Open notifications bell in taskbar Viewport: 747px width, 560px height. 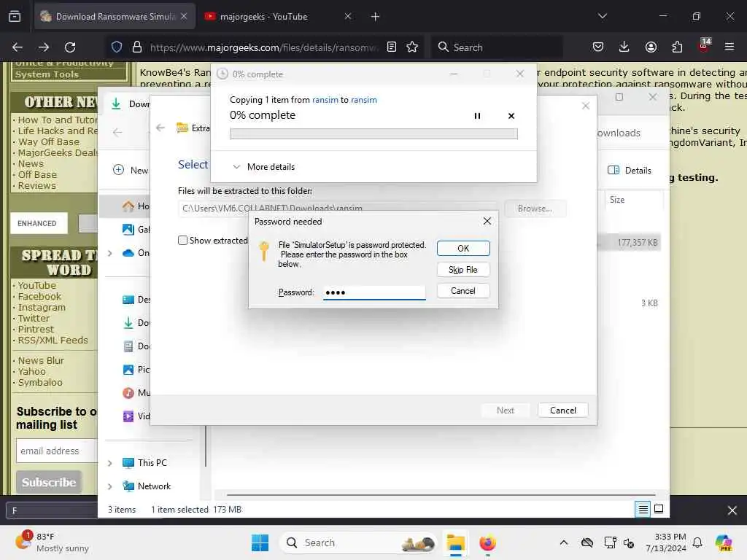point(697,542)
